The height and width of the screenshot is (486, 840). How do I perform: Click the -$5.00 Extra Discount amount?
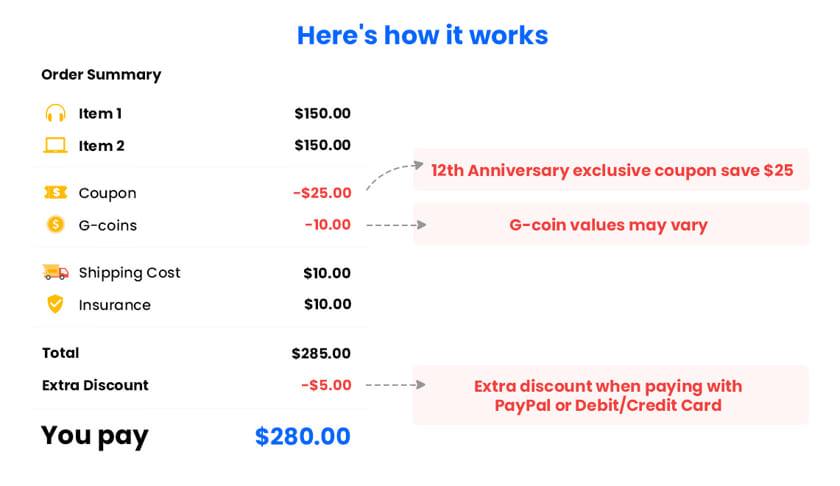point(326,385)
